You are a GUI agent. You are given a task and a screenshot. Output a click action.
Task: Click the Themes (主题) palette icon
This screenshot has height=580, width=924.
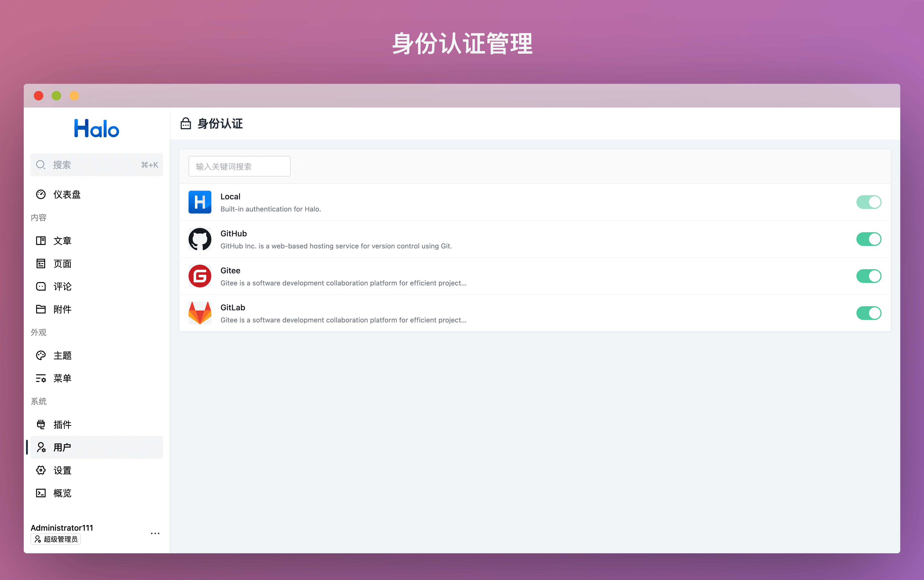coord(41,355)
